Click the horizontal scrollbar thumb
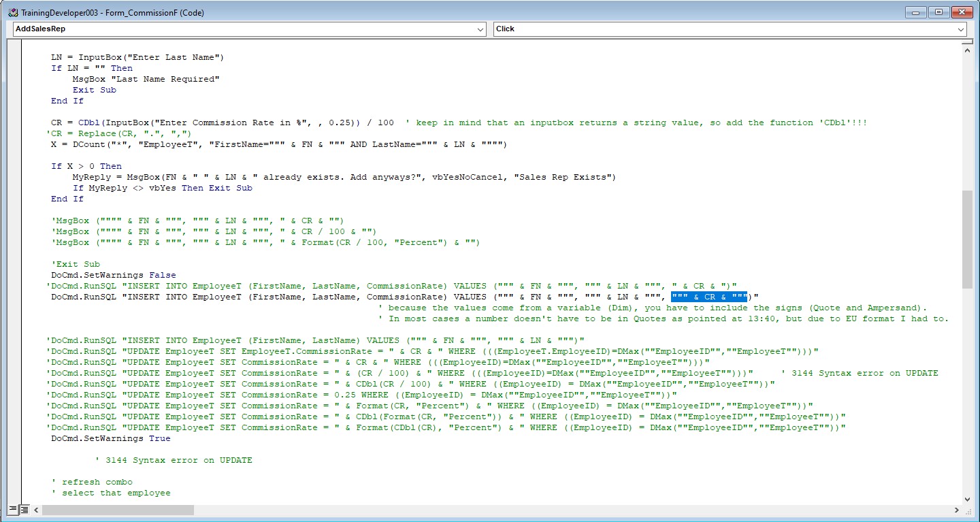 coord(117,509)
